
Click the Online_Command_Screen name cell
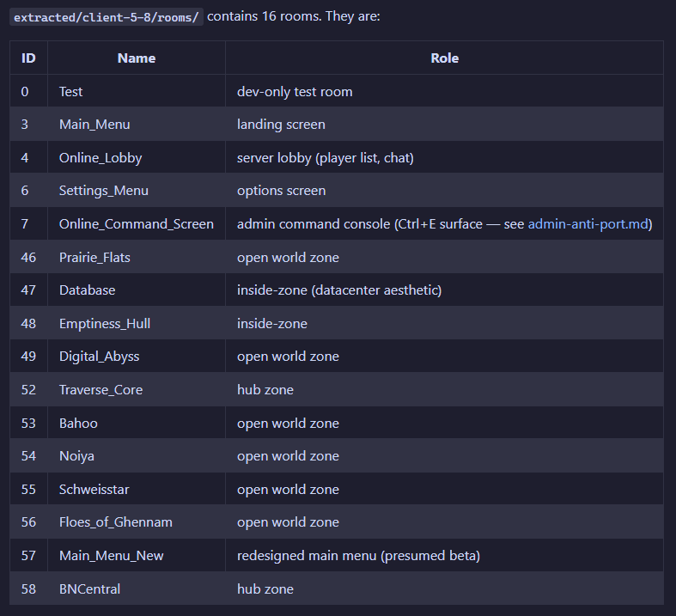coord(137,223)
